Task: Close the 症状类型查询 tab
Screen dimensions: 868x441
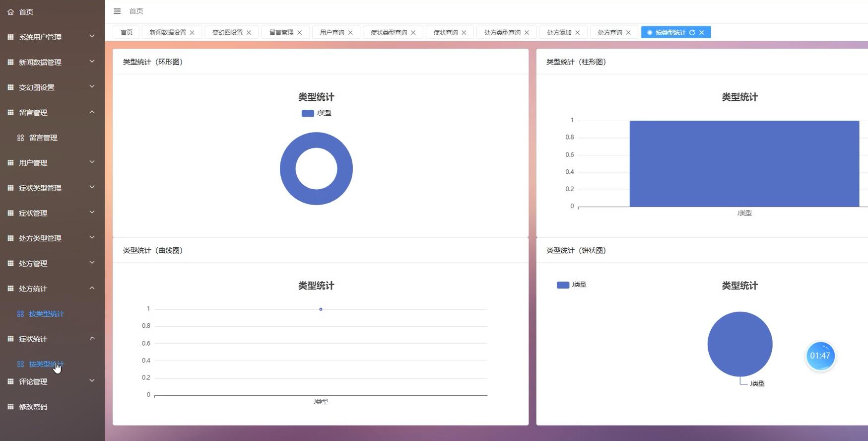Action: pyautogui.click(x=413, y=32)
